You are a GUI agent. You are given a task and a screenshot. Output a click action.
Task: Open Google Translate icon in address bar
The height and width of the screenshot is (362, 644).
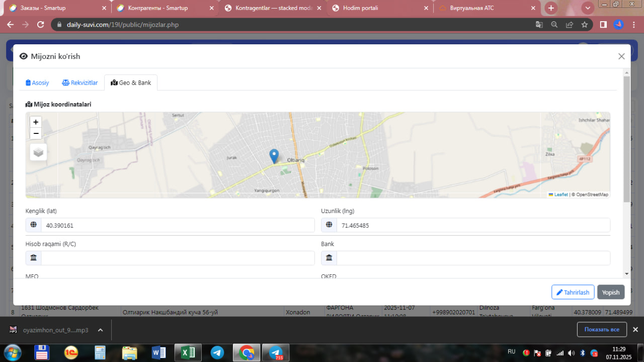point(539,24)
